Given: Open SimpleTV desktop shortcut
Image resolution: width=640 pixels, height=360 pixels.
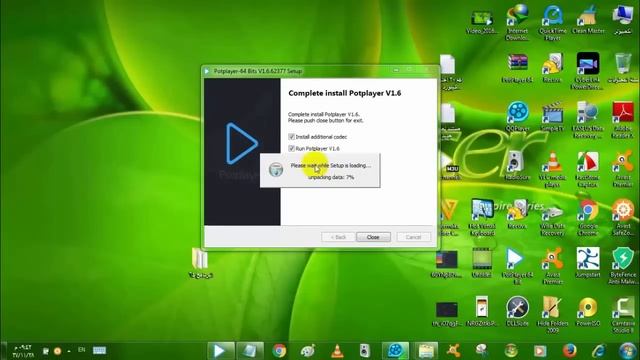Looking at the screenshot, I should point(552,117).
